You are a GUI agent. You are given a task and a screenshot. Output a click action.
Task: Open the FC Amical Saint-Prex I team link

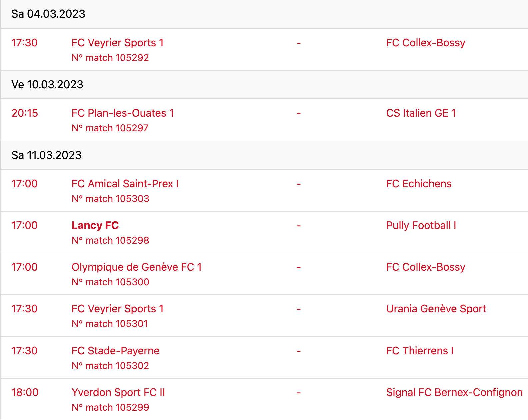coord(125,184)
